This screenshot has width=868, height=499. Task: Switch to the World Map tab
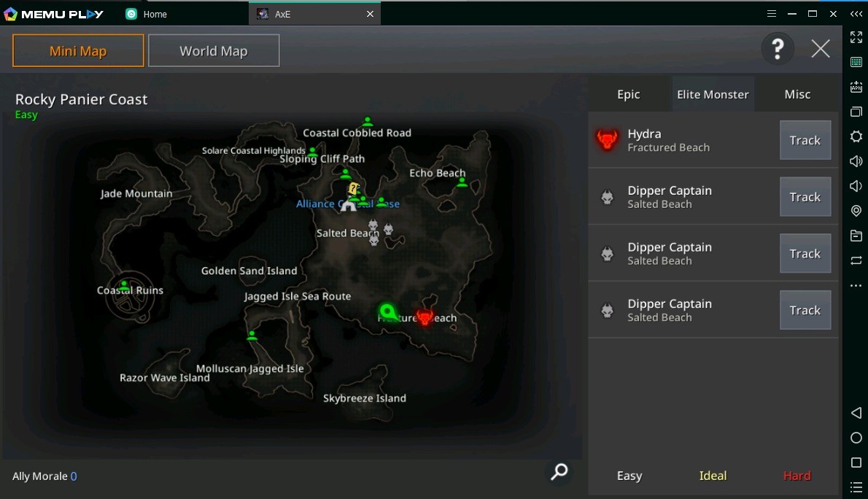[214, 51]
